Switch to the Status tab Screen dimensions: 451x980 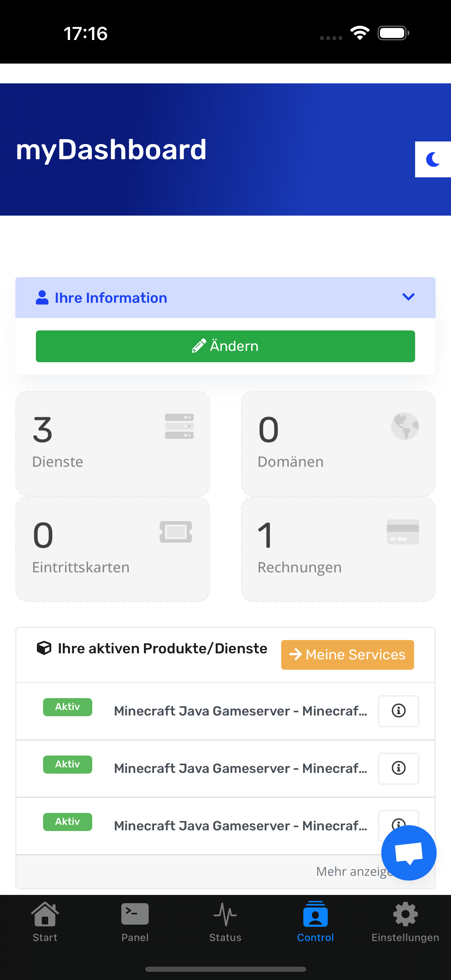(x=225, y=922)
